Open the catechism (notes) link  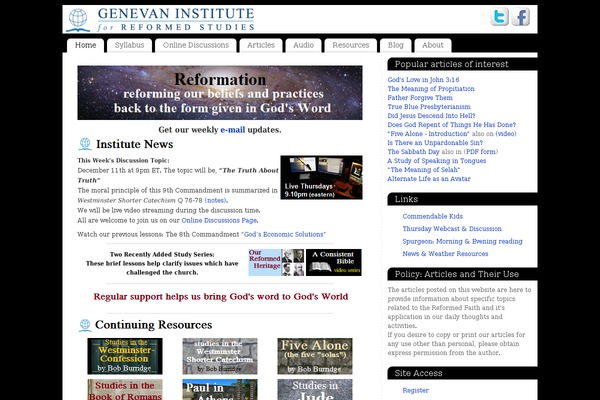pyautogui.click(x=216, y=200)
